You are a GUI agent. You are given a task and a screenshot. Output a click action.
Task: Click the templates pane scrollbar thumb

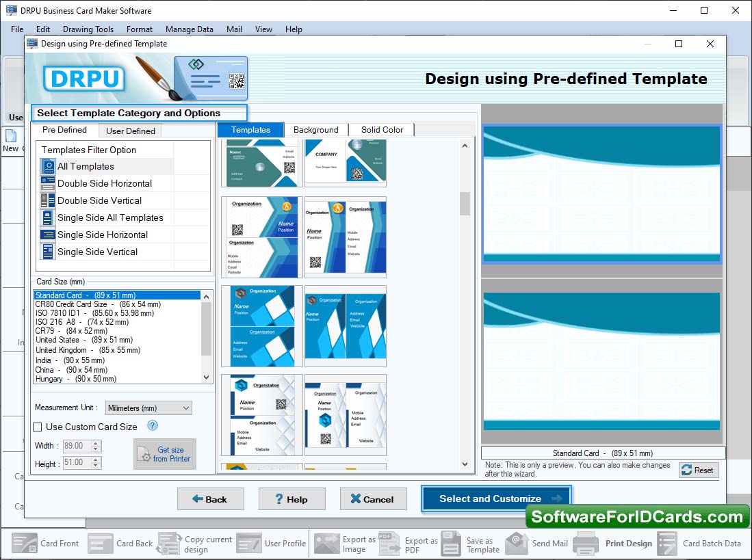(465, 204)
